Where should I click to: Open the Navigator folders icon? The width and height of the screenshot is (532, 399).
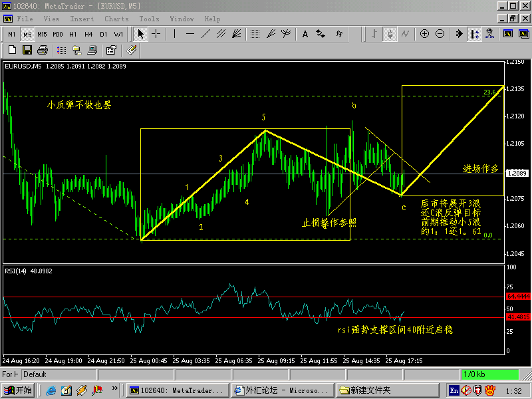77,51
